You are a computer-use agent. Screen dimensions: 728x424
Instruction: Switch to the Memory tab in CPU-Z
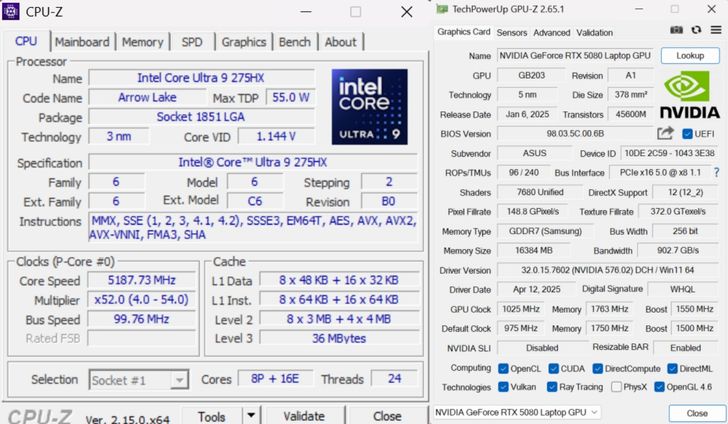pos(143,42)
